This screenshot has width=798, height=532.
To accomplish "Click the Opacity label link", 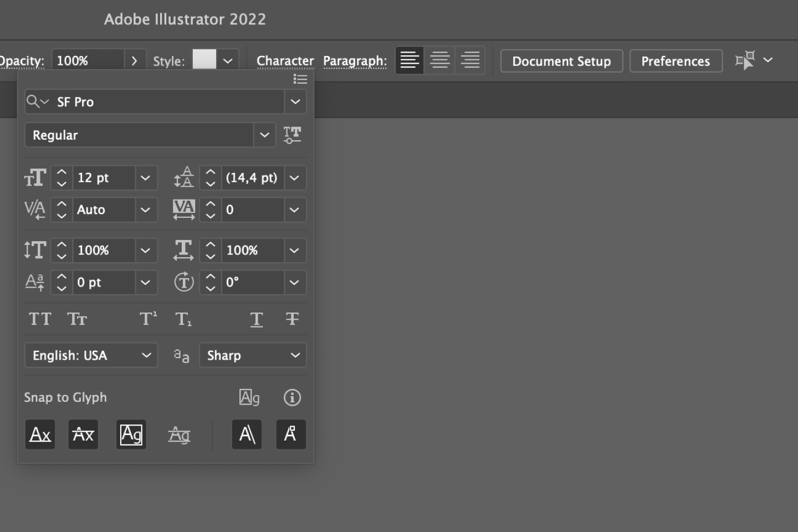I will (22, 61).
